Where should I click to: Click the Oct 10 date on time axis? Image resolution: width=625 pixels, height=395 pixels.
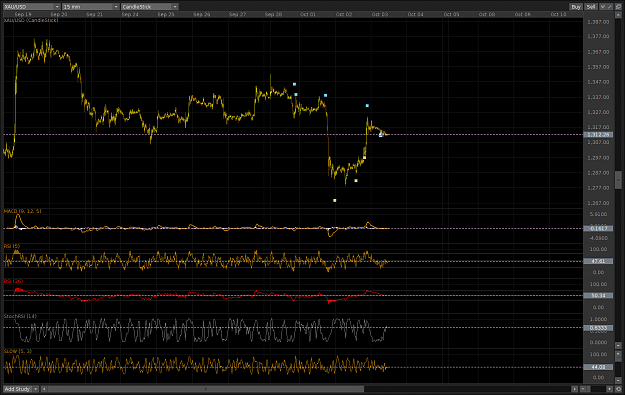pos(558,14)
